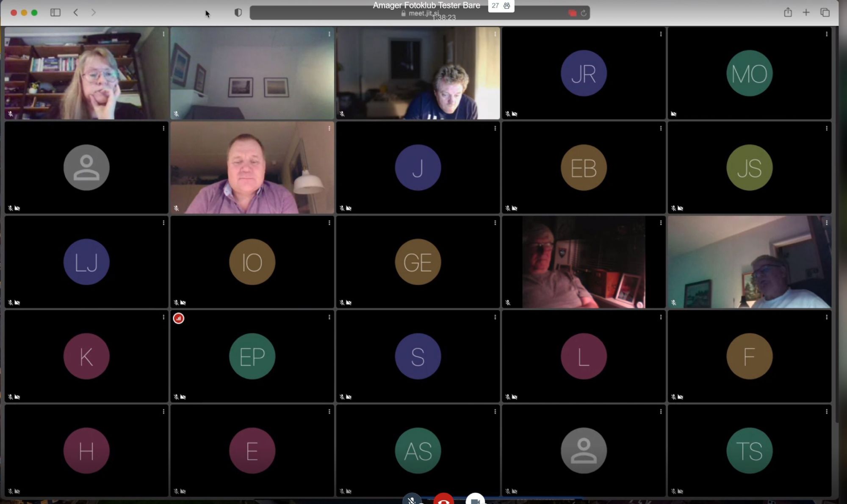Show Safari tab overview
The width and height of the screenshot is (847, 504).
(x=825, y=13)
